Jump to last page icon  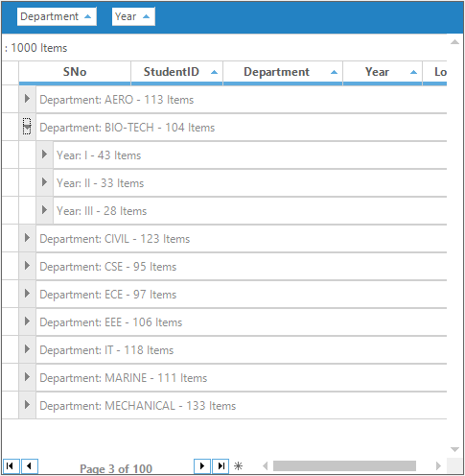pyautogui.click(x=221, y=465)
